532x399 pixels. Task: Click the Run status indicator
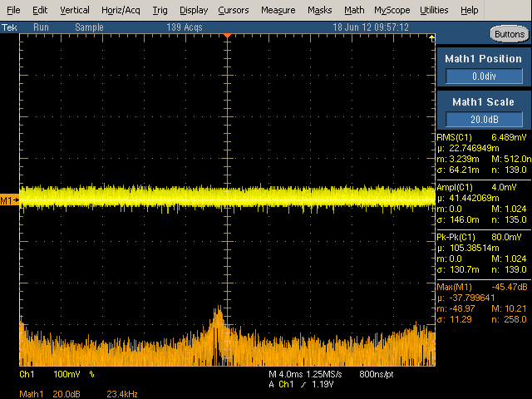41,27
